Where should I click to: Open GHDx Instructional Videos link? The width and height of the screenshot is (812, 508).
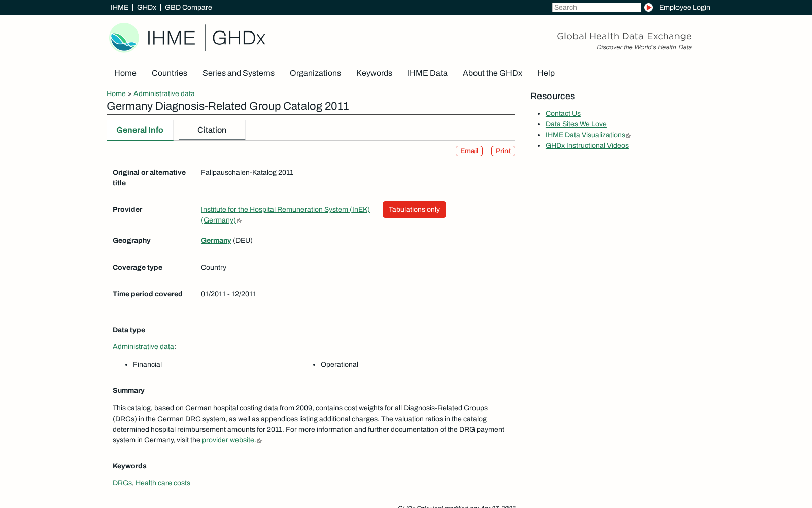pyautogui.click(x=587, y=145)
